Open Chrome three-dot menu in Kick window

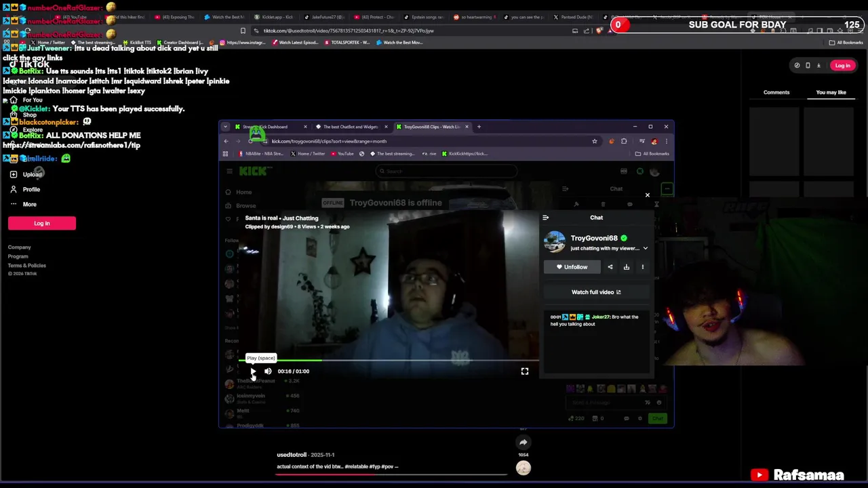[x=666, y=141]
